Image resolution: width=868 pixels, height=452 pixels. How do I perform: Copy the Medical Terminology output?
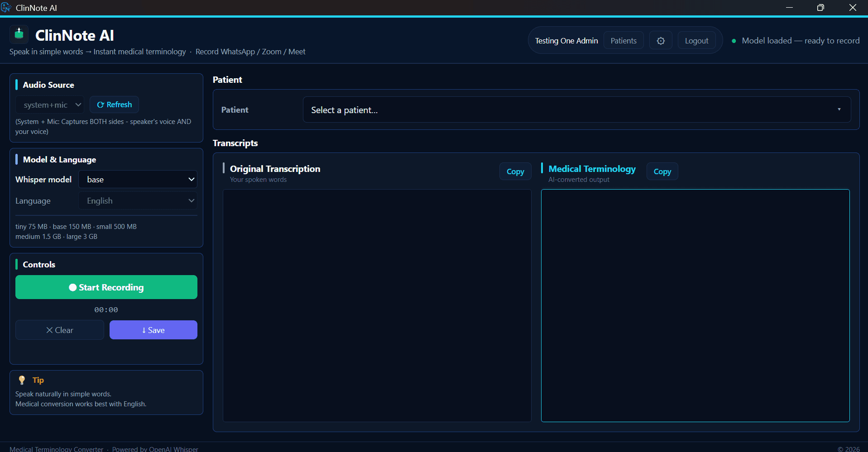point(662,171)
